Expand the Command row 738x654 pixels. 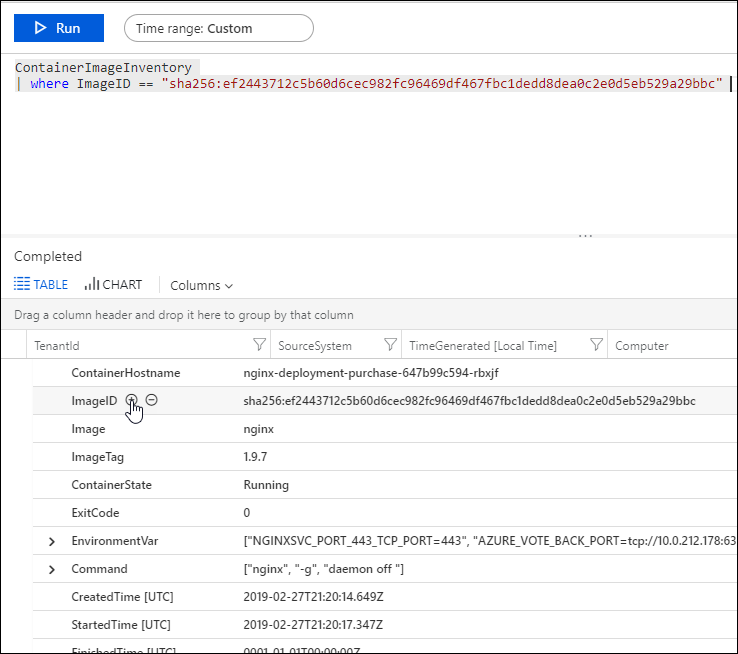pos(52,569)
